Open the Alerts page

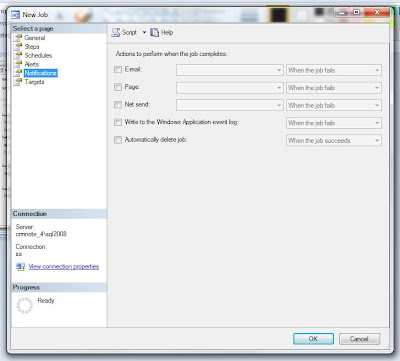pos(32,64)
